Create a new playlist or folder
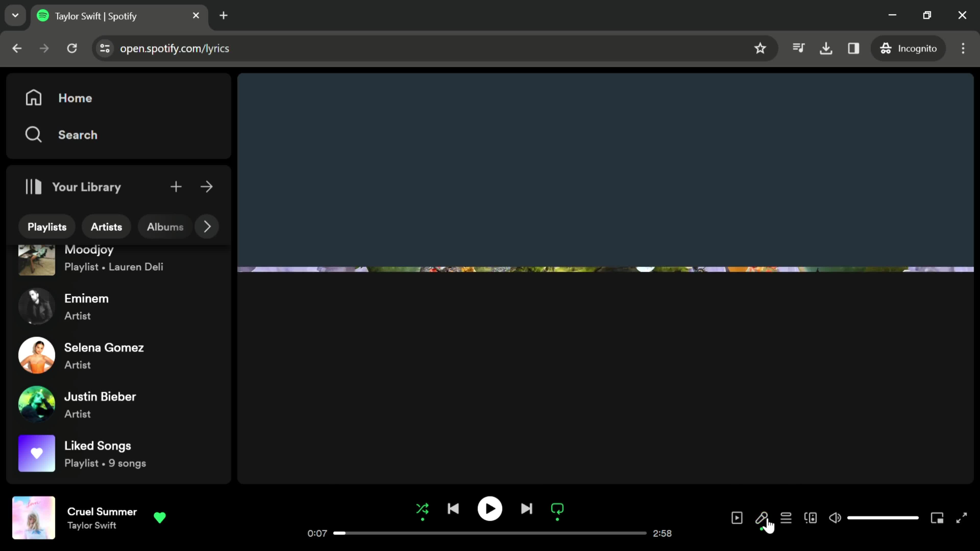The width and height of the screenshot is (980, 551). (x=176, y=187)
